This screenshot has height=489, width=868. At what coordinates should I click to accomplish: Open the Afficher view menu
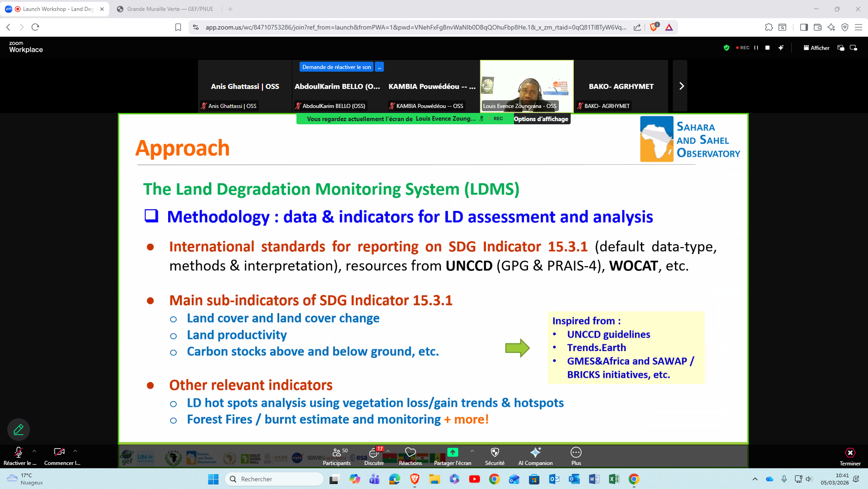pos(816,48)
